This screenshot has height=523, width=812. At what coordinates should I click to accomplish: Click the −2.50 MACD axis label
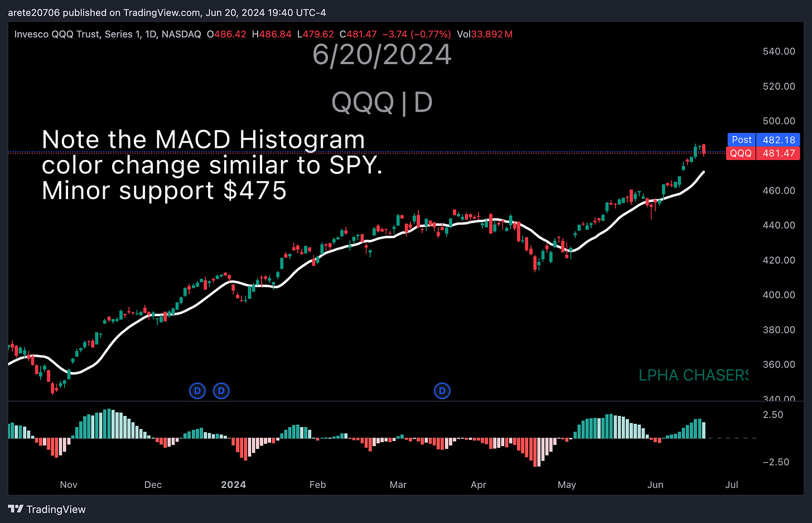click(x=776, y=462)
